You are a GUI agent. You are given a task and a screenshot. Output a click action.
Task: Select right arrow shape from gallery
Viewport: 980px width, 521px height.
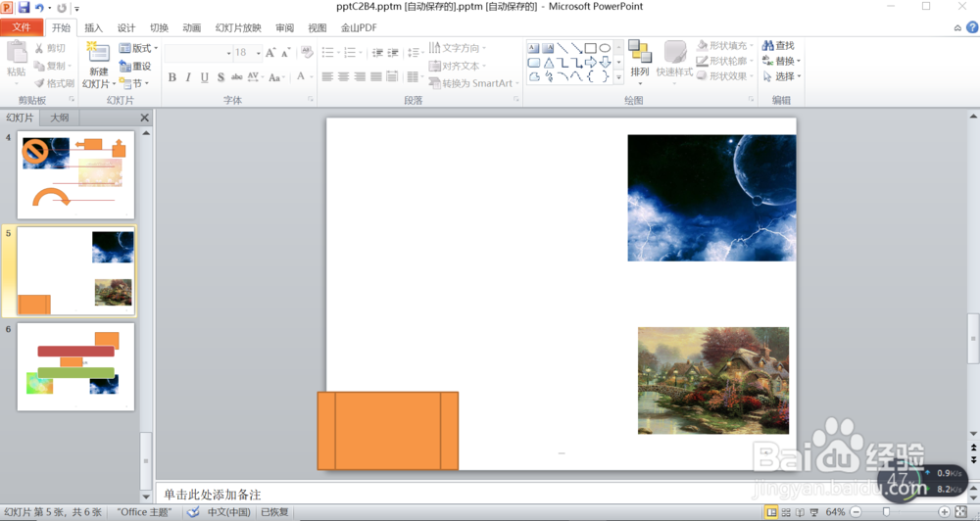point(591,63)
